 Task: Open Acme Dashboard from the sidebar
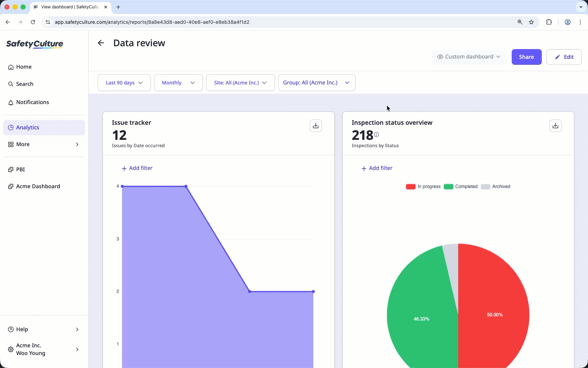coord(44,186)
